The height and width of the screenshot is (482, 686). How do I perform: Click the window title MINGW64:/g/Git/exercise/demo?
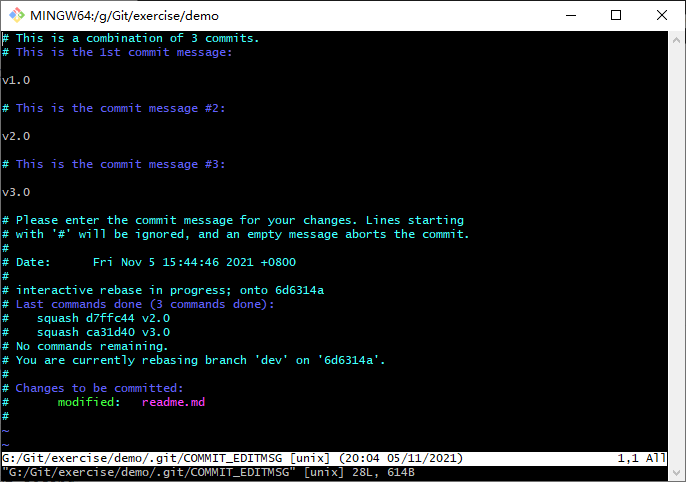point(124,16)
